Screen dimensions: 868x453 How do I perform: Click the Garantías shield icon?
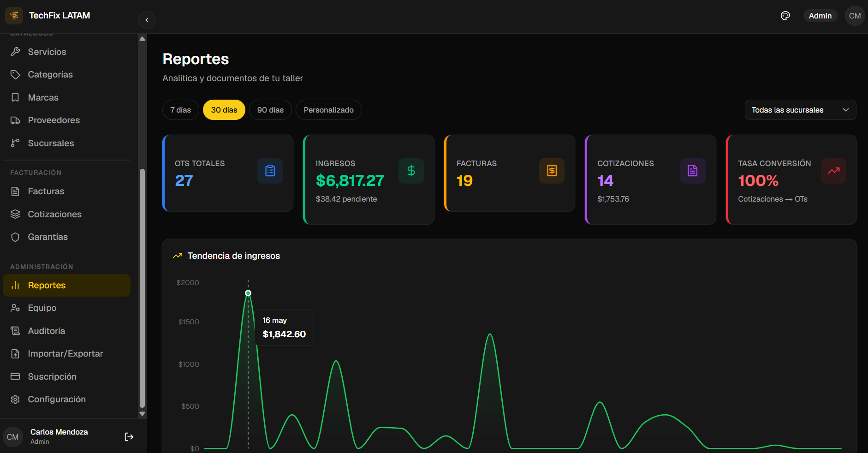point(15,237)
